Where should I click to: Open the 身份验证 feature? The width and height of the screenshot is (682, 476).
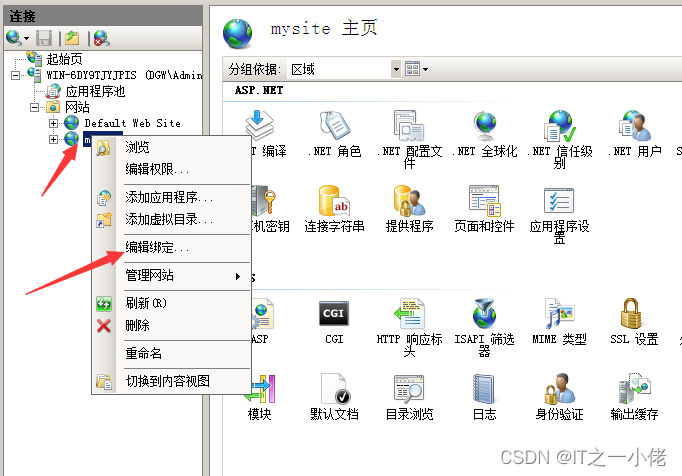click(559, 397)
